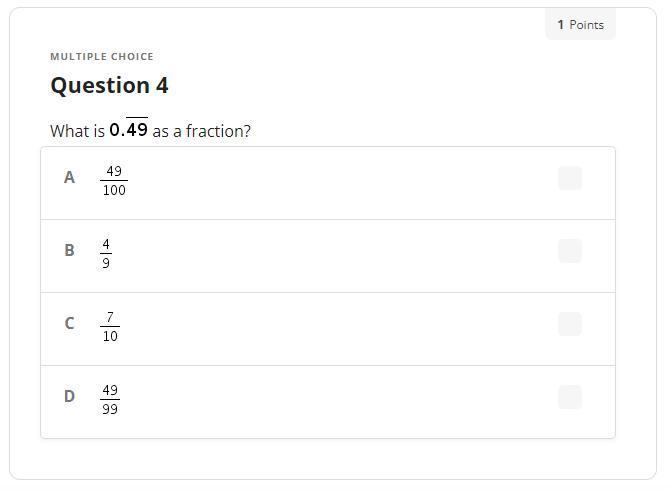This screenshot has width=670, height=490.
Task: Click the letter A option label
Action: click(69, 178)
